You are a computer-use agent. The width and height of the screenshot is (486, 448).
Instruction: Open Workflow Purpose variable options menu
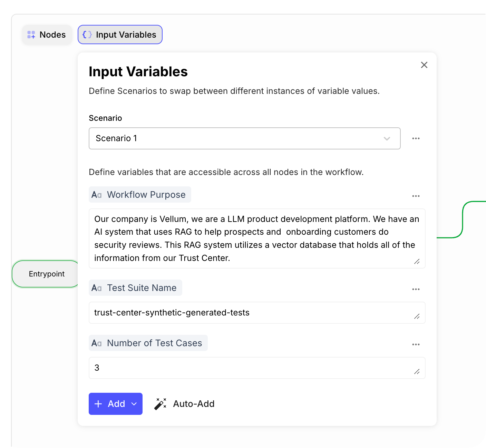click(416, 196)
